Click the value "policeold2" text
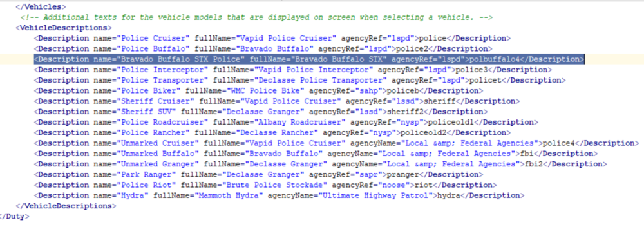This screenshot has width=644, height=240. tap(424, 132)
